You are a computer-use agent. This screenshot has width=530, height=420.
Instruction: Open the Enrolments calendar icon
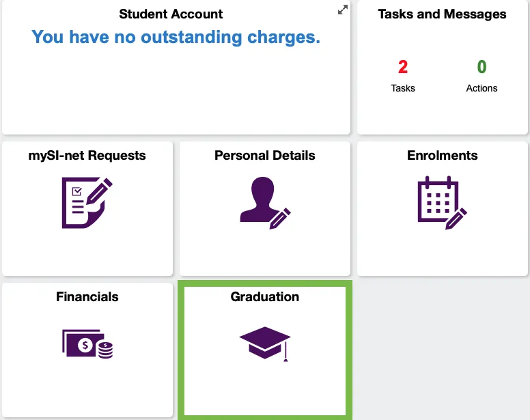pyautogui.click(x=442, y=202)
